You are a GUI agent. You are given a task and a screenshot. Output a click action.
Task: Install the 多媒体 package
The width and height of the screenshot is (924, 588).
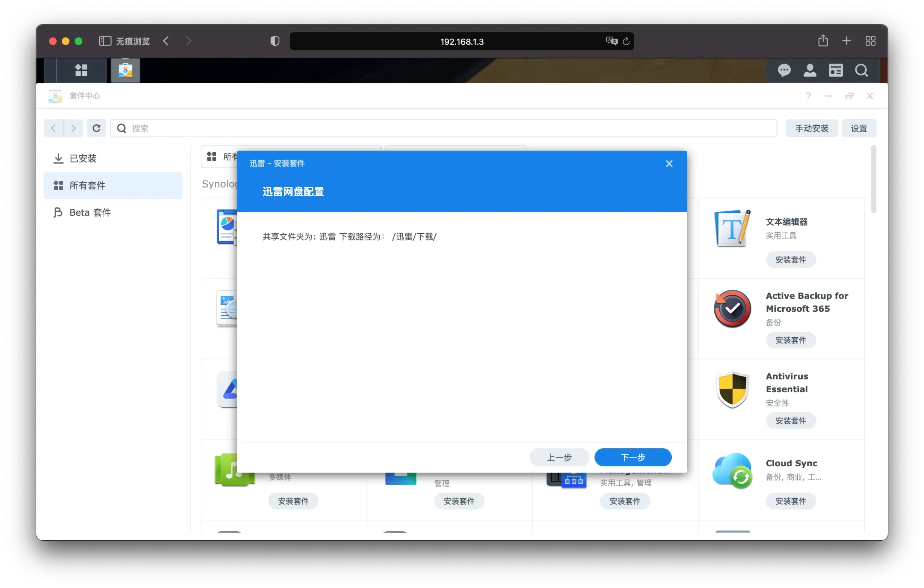293,501
